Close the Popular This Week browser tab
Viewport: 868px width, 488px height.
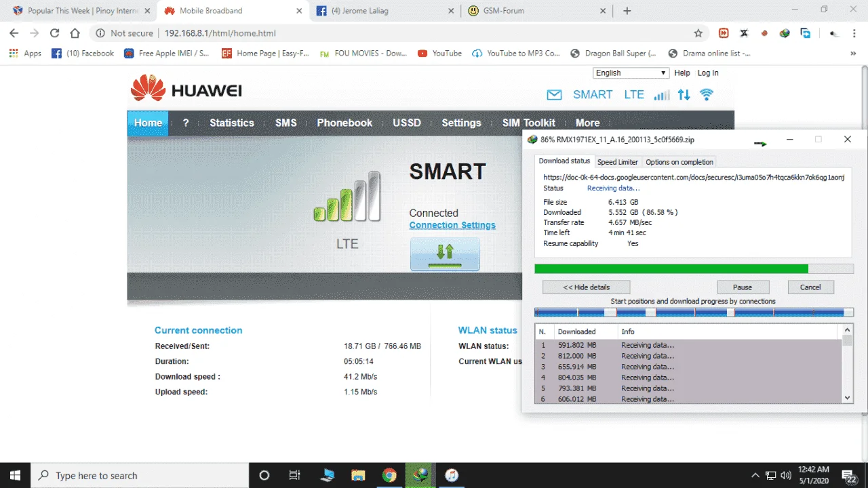click(x=147, y=11)
